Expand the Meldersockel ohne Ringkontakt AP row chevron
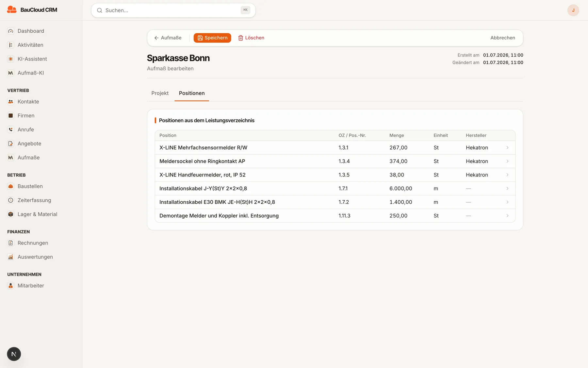The image size is (588, 368). point(507,161)
